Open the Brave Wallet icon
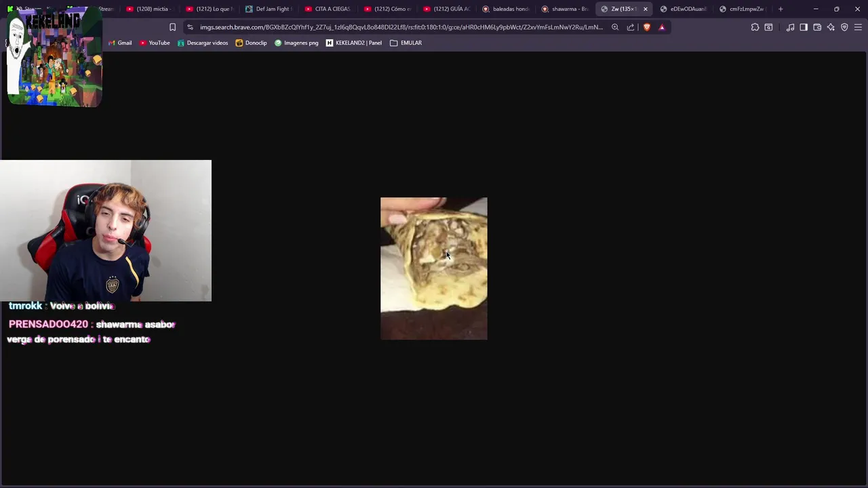Image resolution: width=868 pixels, height=488 pixels. click(817, 27)
